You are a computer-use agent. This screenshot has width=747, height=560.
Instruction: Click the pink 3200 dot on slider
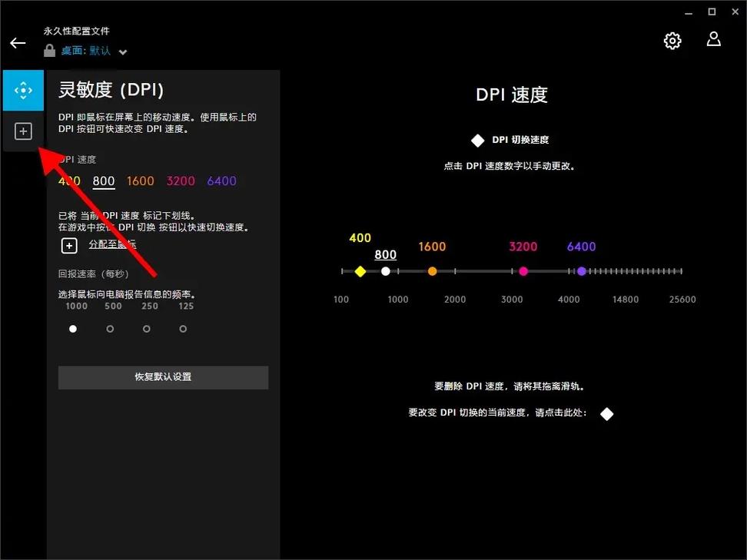click(523, 271)
